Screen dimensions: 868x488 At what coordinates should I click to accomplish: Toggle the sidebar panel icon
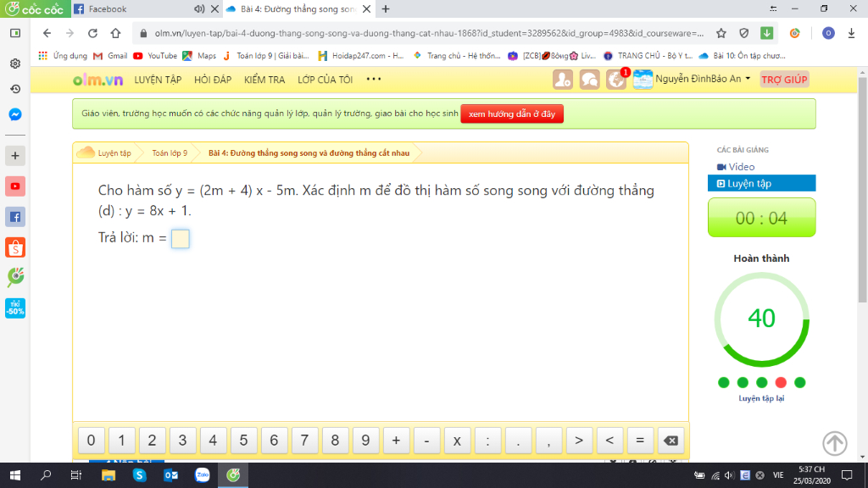tap(15, 33)
